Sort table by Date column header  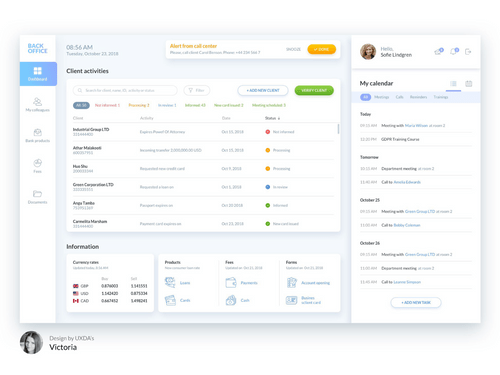coord(226,118)
